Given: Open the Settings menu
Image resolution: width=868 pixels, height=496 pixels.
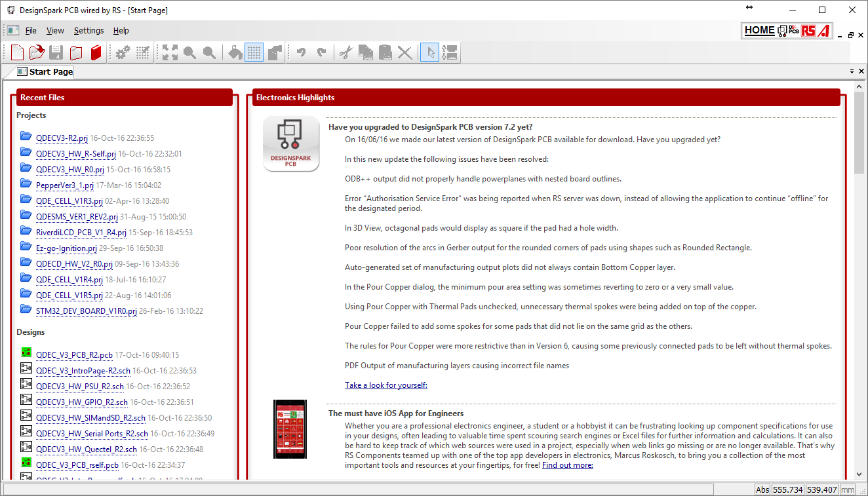Looking at the screenshot, I should 89,31.
